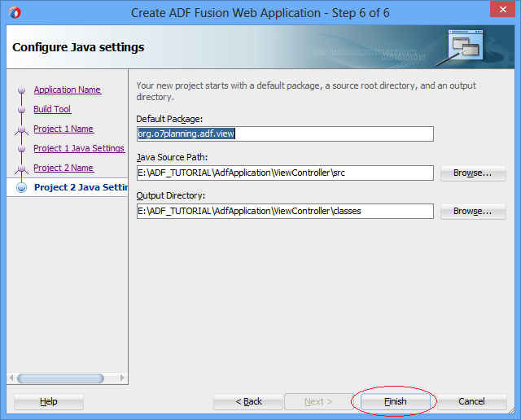Click the Build Tool step bullet
Screen dimensions: 521x420
(x=22, y=110)
